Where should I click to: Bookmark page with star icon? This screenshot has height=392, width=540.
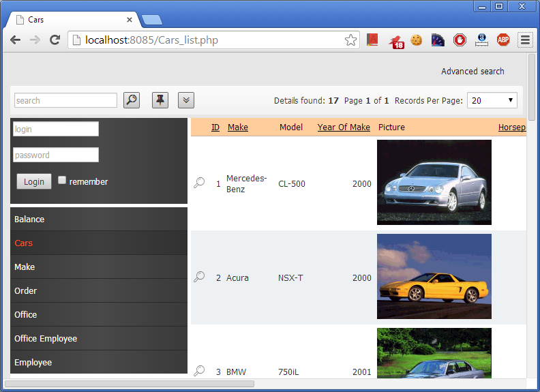click(350, 40)
